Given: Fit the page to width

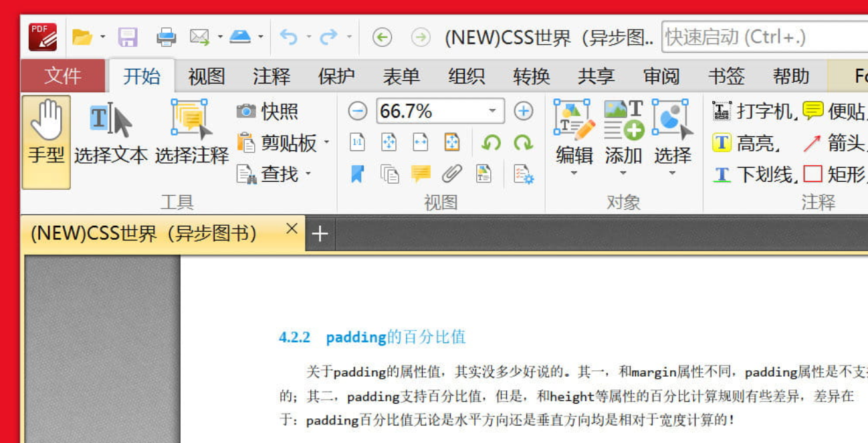Looking at the screenshot, I should click(420, 142).
